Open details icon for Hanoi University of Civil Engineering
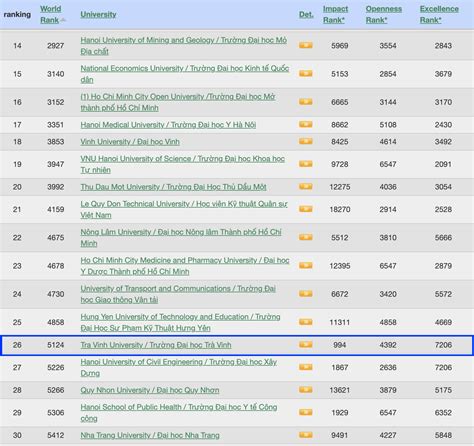Image resolution: width=474 pixels, height=446 pixels. pos(306,367)
